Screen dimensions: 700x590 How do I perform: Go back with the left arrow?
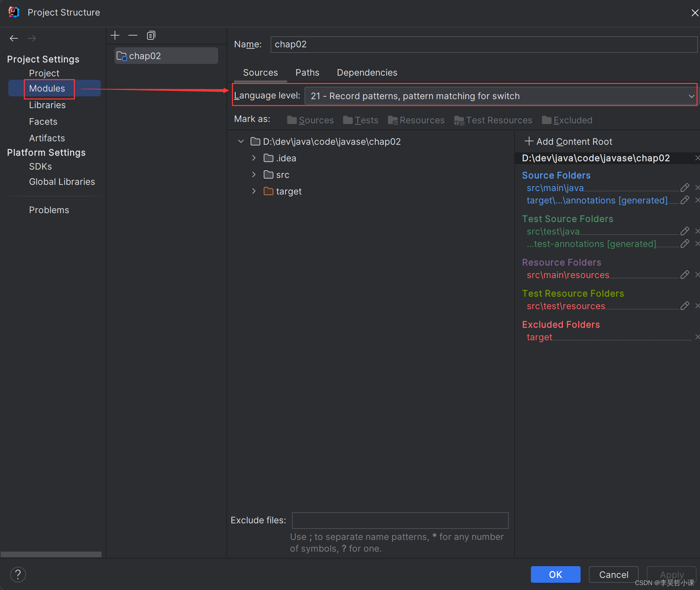[x=14, y=38]
